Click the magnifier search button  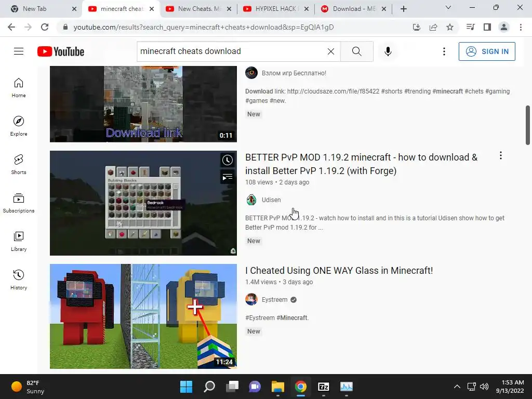click(356, 51)
